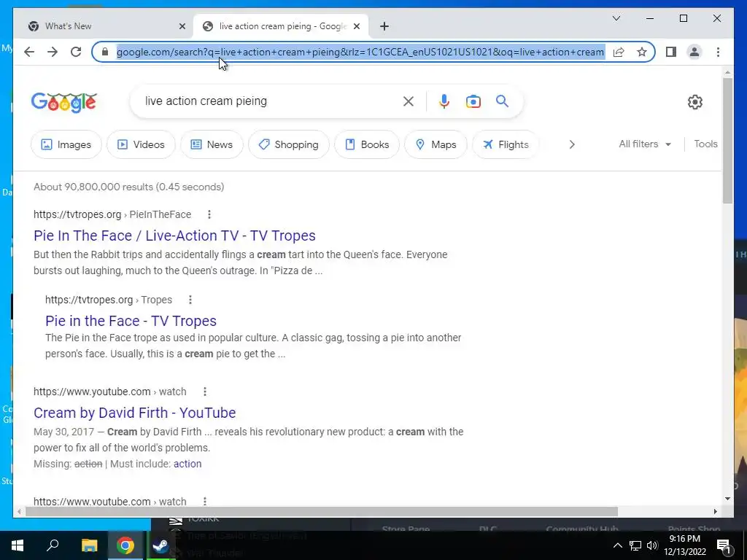Click the scroll right arrow of horizontal scrollbar
The width and height of the screenshot is (747, 560).
[x=715, y=511]
